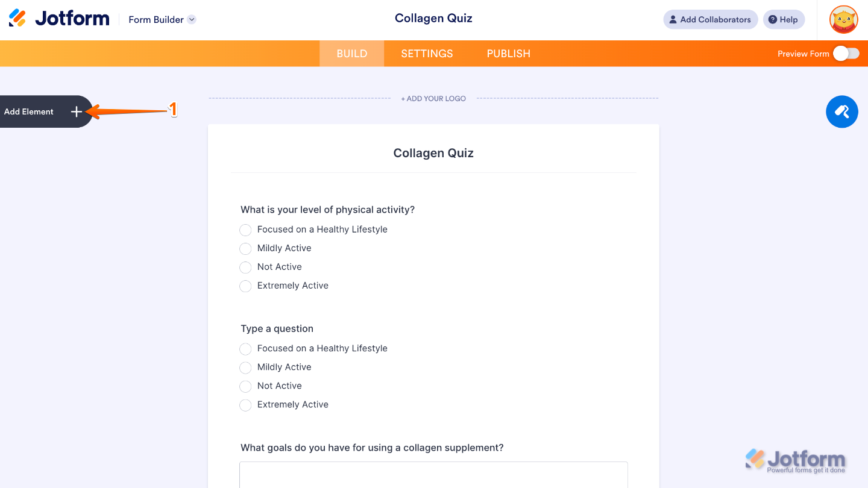Image resolution: width=868 pixels, height=488 pixels.
Task: Open the Form Designer paint roller icon
Action: click(841, 111)
